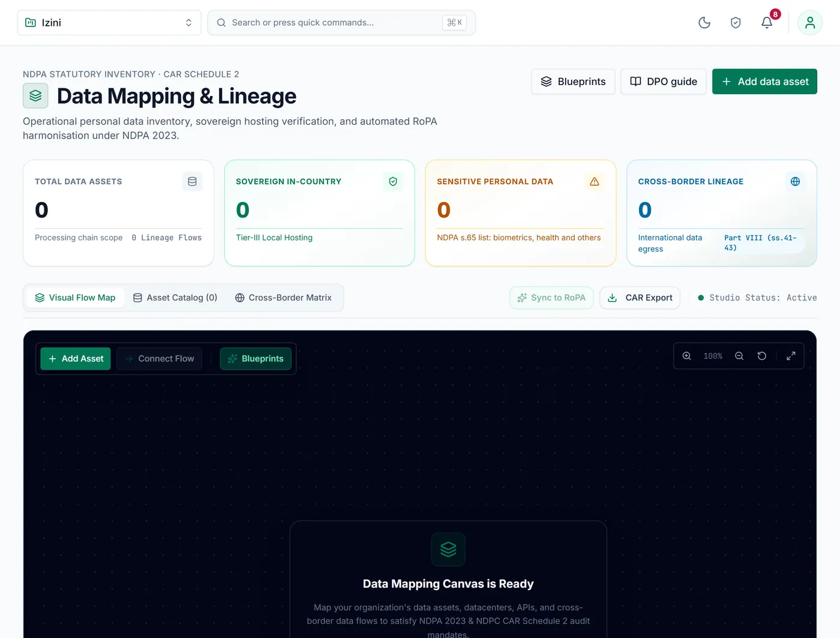Click Add data asset button
The image size is (840, 638).
pyautogui.click(x=764, y=82)
